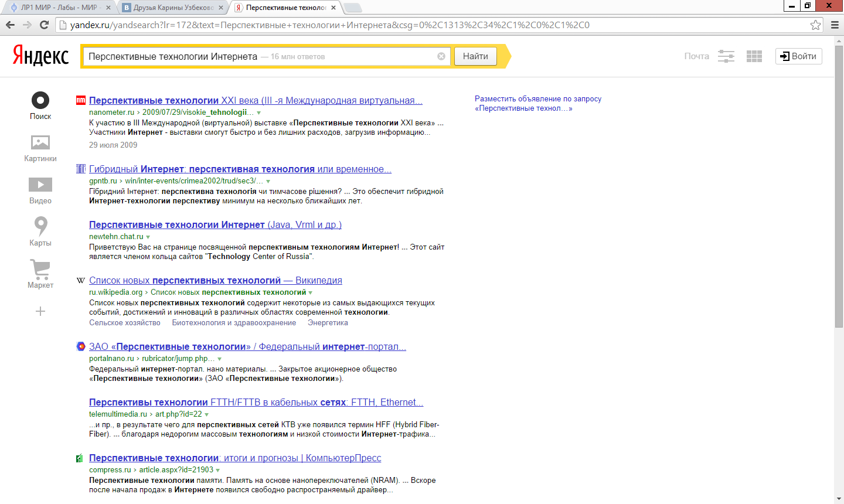
Task: Open search settings sliders icon
Action: click(726, 56)
